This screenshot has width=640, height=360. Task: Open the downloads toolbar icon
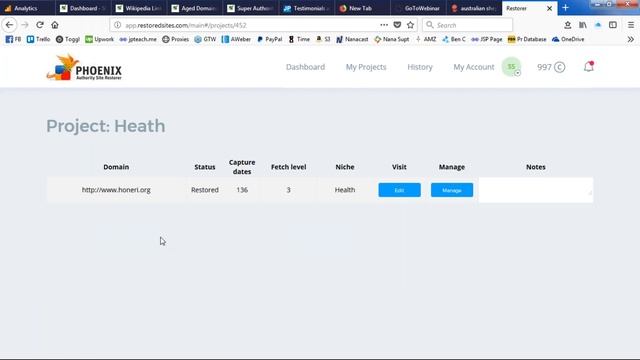pos(567,25)
